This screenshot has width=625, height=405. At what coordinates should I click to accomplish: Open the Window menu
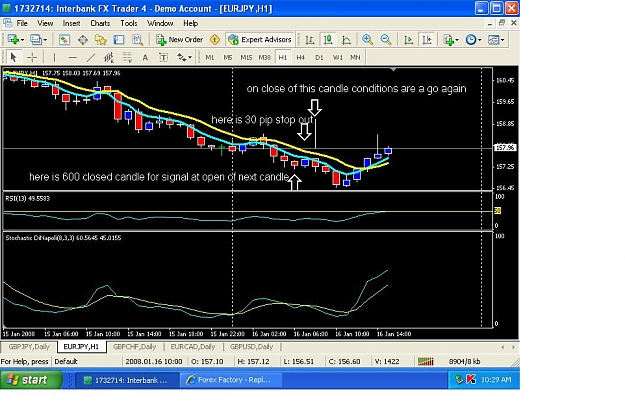pyautogui.click(x=160, y=23)
